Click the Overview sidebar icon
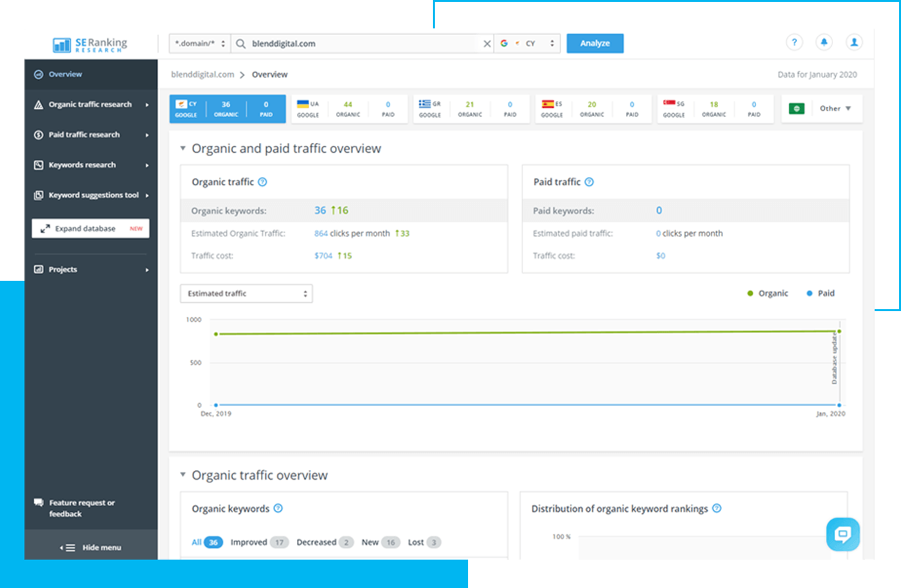 [x=38, y=74]
